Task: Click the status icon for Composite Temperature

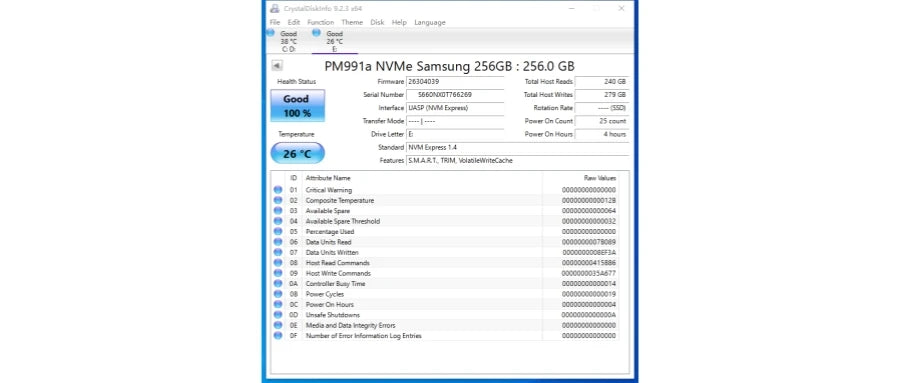Action: [278, 200]
